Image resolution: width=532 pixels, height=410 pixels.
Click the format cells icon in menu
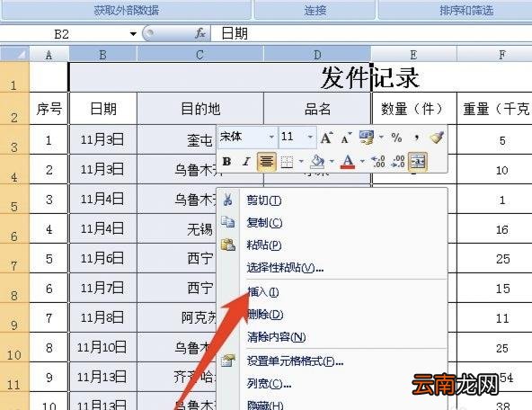[x=228, y=361]
